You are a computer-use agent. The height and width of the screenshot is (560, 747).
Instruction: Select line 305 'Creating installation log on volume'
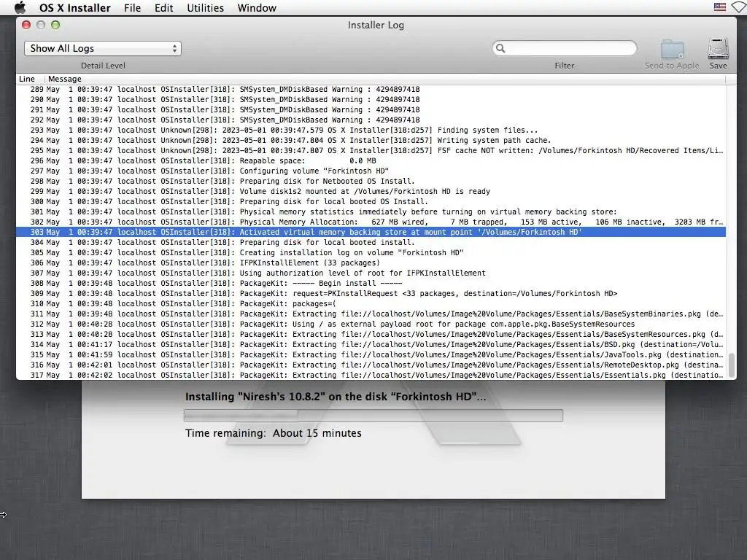tap(371, 252)
